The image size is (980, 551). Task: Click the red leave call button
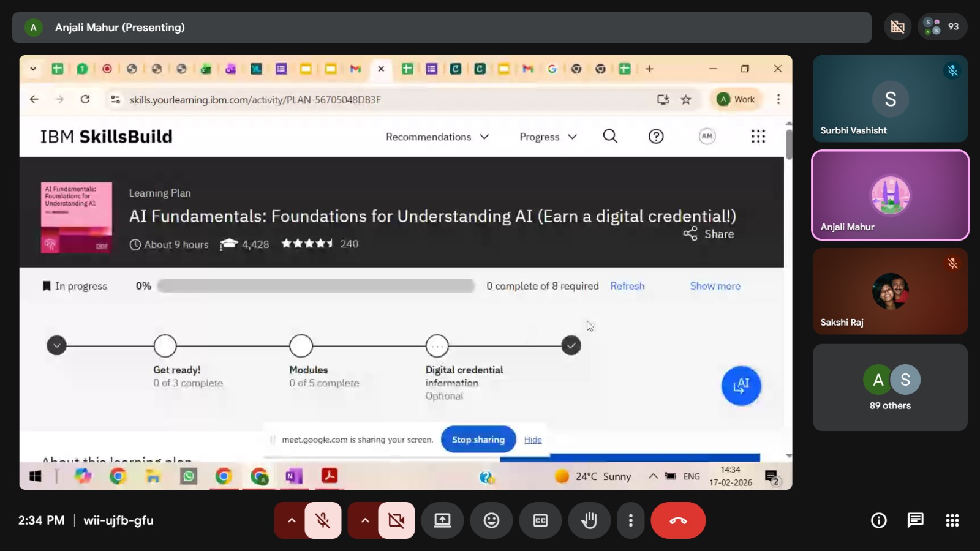click(x=677, y=520)
